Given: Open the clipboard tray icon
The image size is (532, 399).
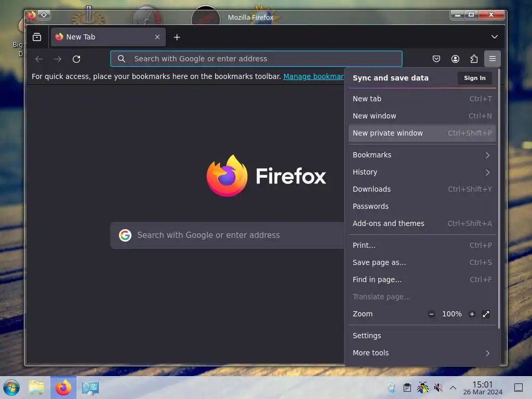Looking at the screenshot, I should click(407, 388).
